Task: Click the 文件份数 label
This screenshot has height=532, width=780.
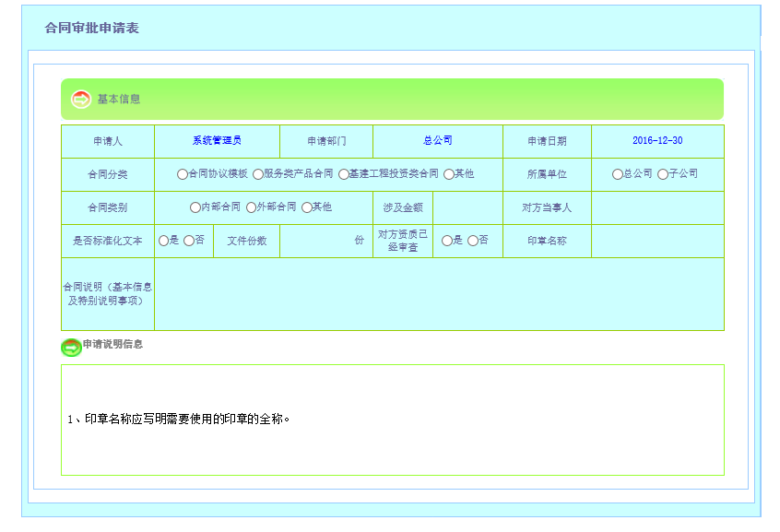Action: click(247, 241)
